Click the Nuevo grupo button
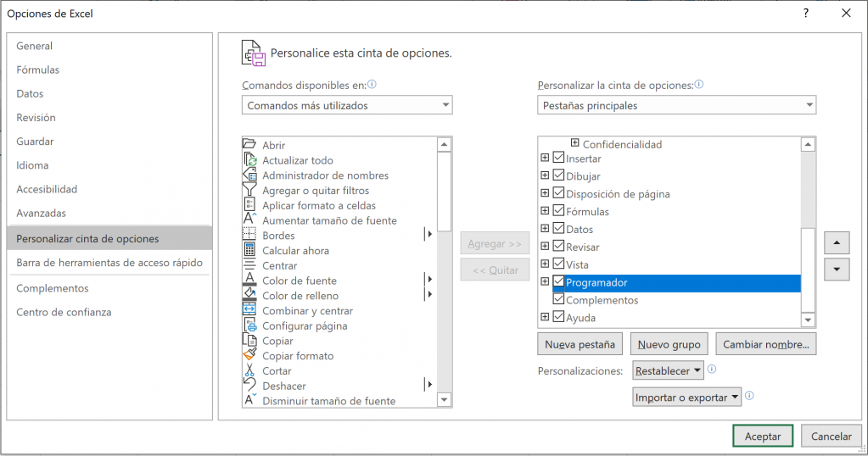The height and width of the screenshot is (456, 868). pos(669,344)
